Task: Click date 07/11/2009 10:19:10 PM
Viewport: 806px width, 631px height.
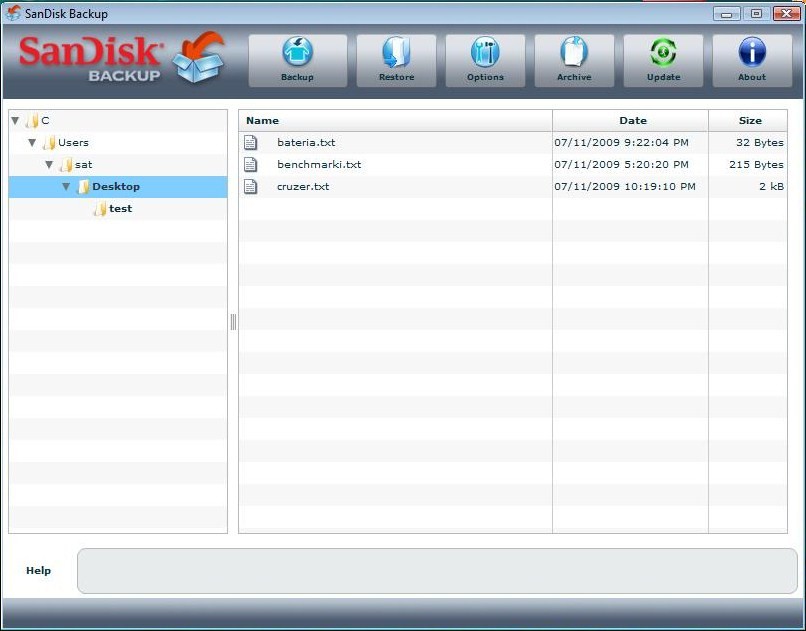Action: [625, 187]
